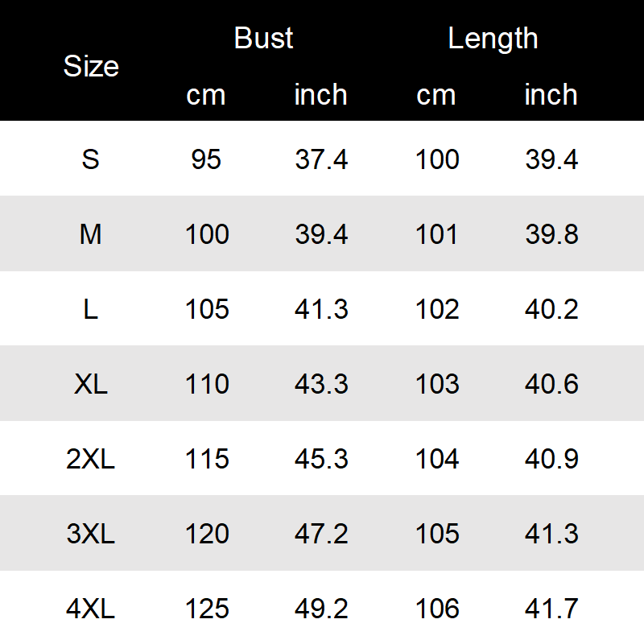Click the bust cm value 105

tap(207, 309)
